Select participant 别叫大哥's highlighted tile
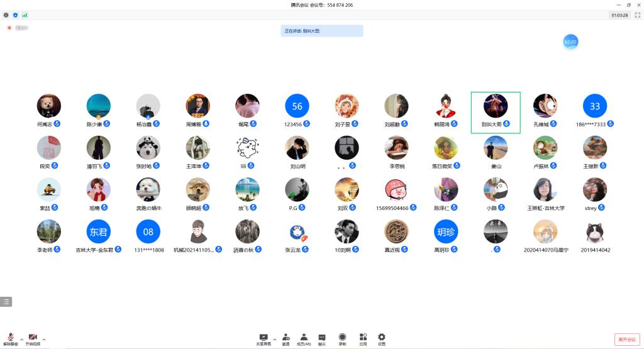This screenshot has width=644, height=349. pyautogui.click(x=496, y=112)
